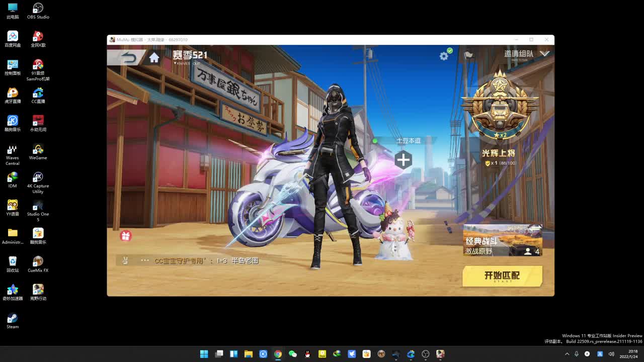644x362 pixels.
Task: Switch to Chrome on the taskbar
Action: coord(278,354)
